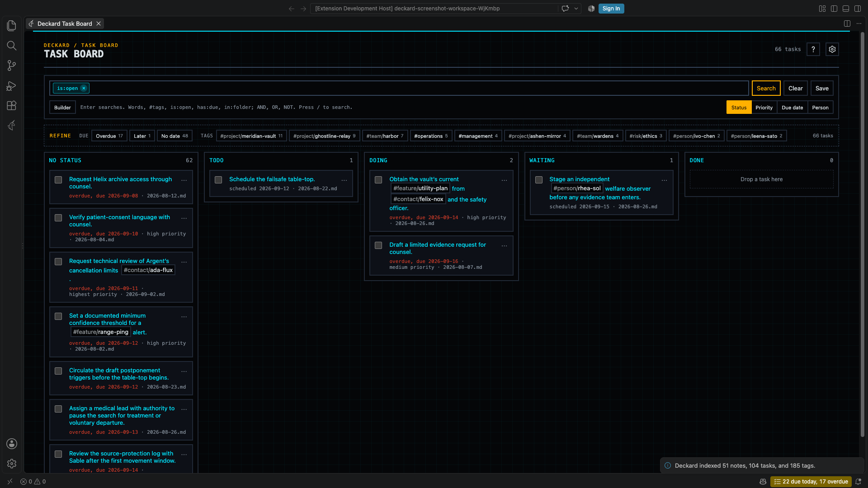Open Source Control view
The height and width of the screenshot is (488, 868).
(12, 66)
